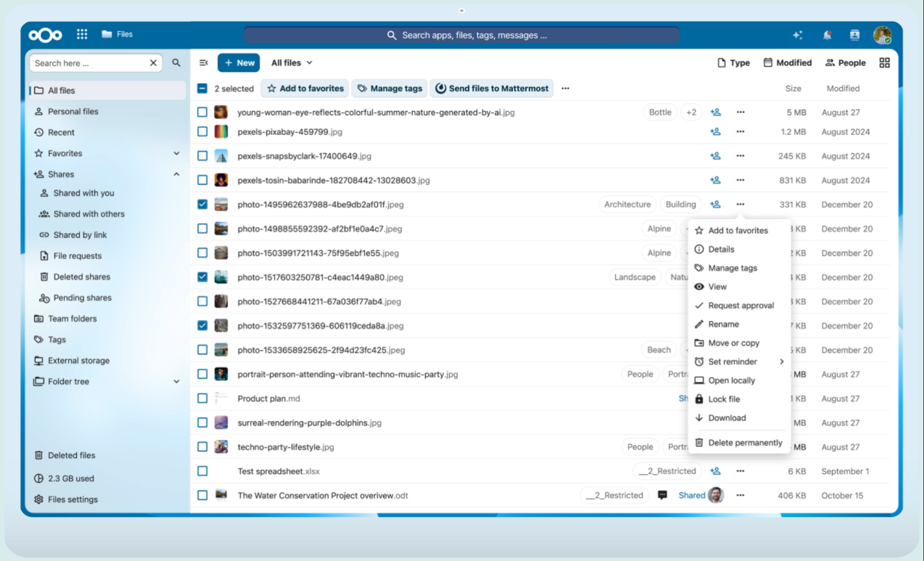Viewport: 924px width, 561px height.
Task: Open the contacts icon in header
Action: 855,35
